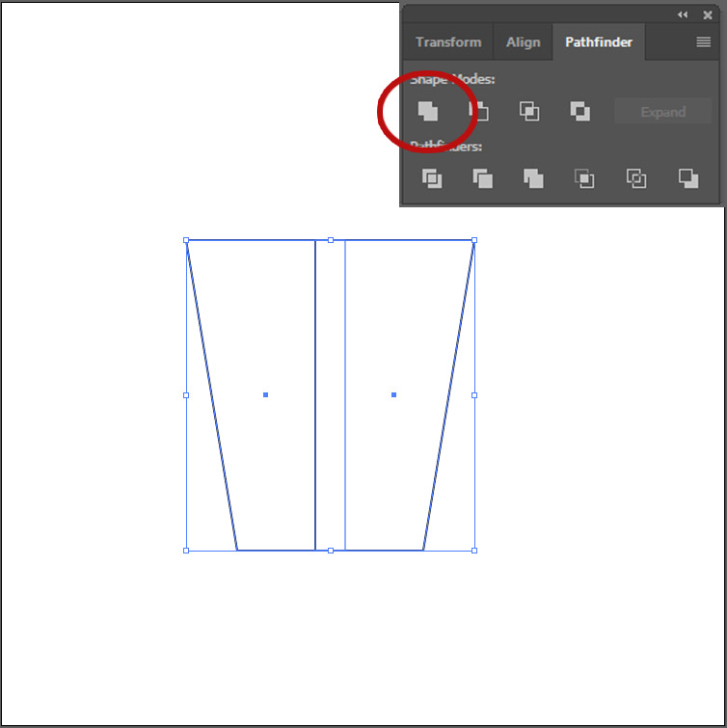
Task: Click the left trapezoid's center point
Action: coord(265,394)
